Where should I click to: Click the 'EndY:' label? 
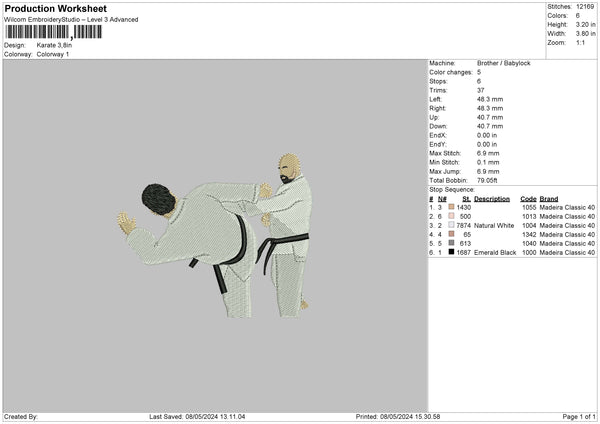[437, 144]
